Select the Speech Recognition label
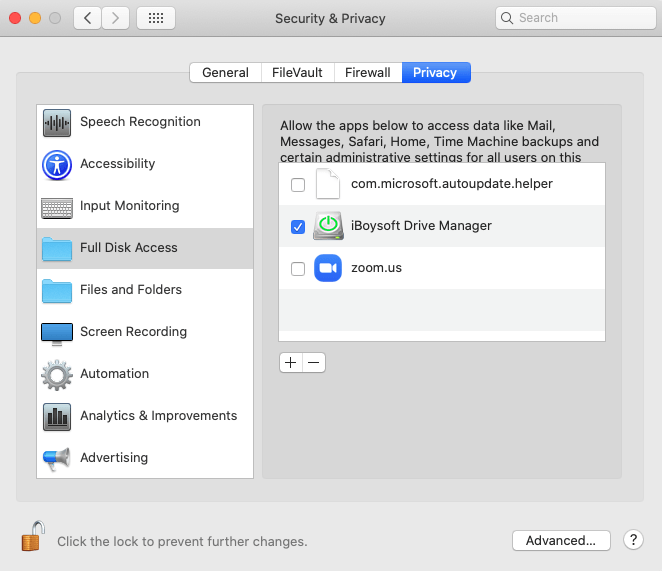662x571 pixels. 141,122
